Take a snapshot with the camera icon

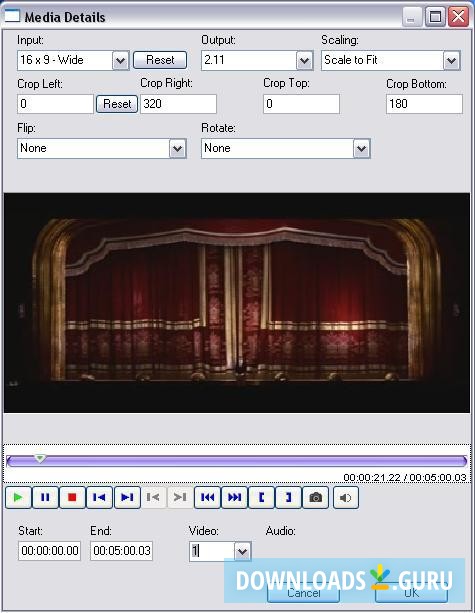tap(315, 497)
